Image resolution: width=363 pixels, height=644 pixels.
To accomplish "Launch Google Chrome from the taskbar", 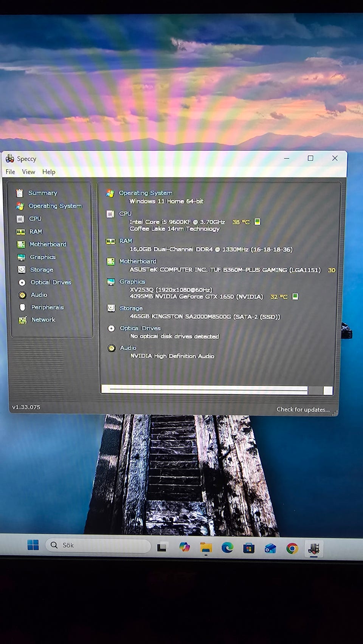I will [292, 548].
